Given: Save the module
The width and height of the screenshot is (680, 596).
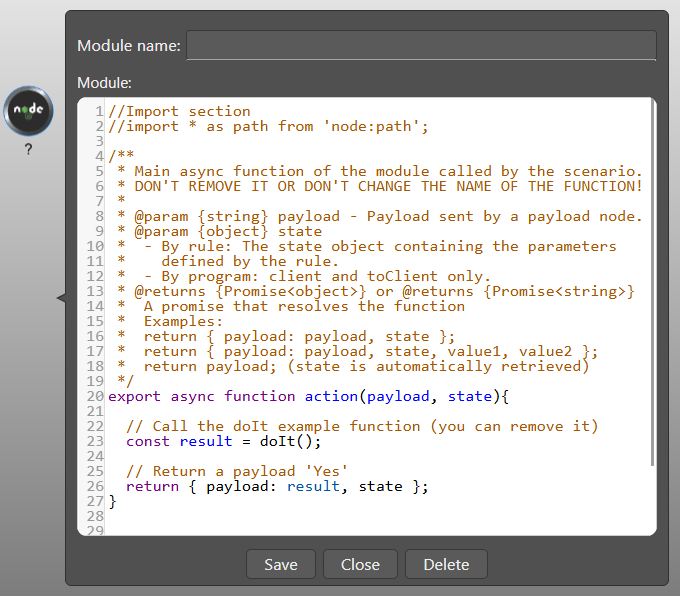Looking at the screenshot, I should tap(281, 564).
